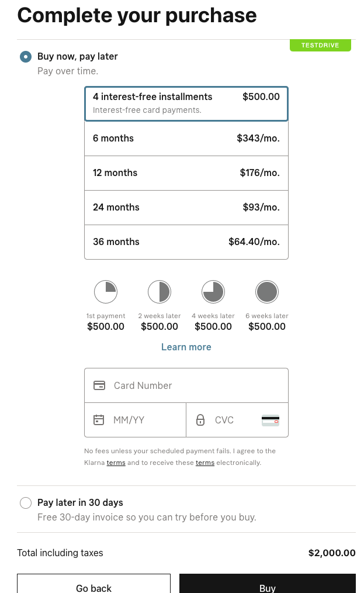This screenshot has height=593, width=364.
Task: Click the Buy button
Action: (267, 588)
